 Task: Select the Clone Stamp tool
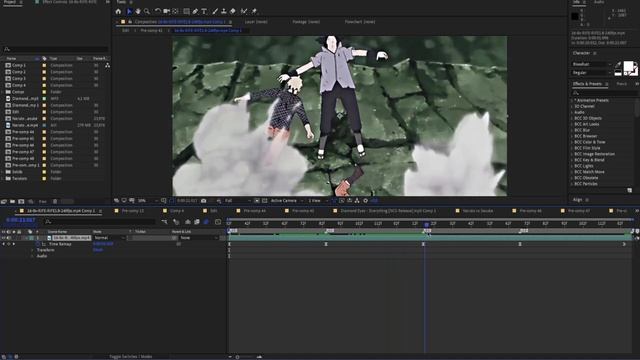pos(224,11)
